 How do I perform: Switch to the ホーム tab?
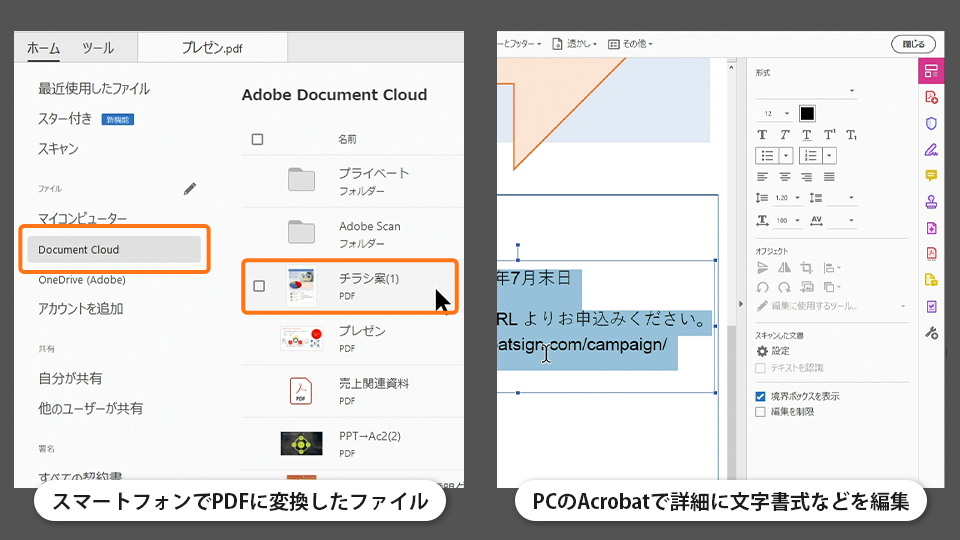[x=43, y=48]
